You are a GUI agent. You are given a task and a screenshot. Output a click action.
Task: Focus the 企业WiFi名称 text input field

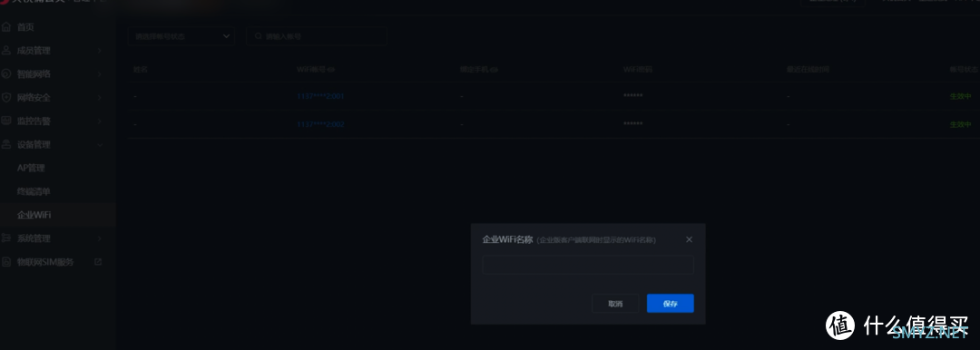[x=587, y=265]
